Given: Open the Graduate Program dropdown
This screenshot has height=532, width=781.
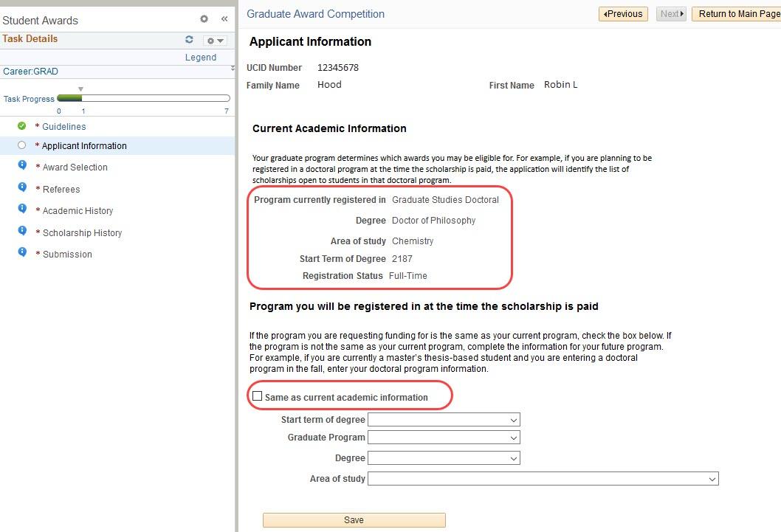Looking at the screenshot, I should point(513,437).
